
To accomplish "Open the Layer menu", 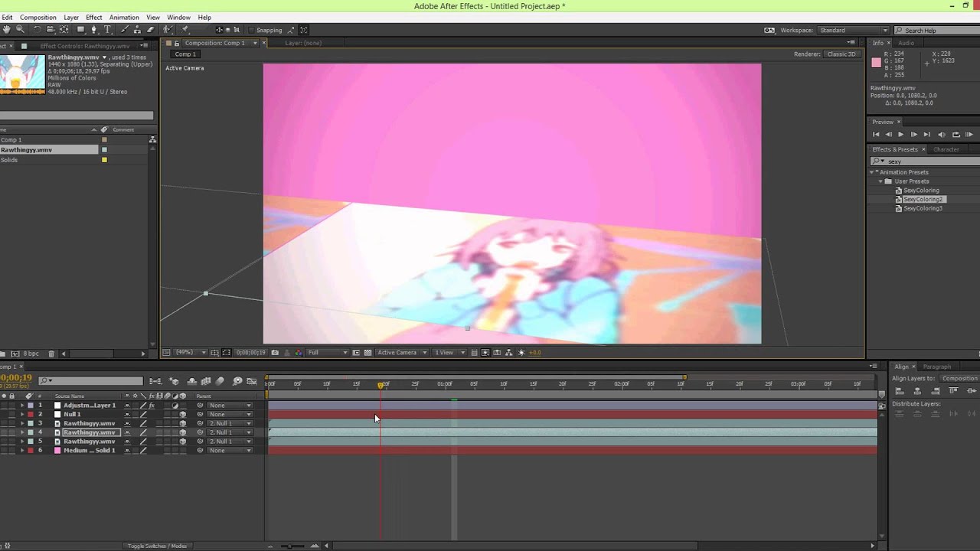I will (x=71, y=17).
